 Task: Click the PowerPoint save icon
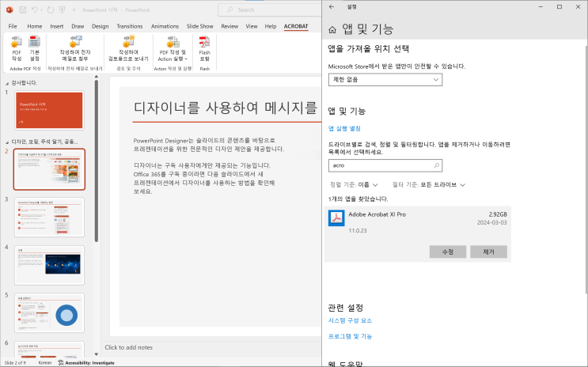click(x=23, y=9)
